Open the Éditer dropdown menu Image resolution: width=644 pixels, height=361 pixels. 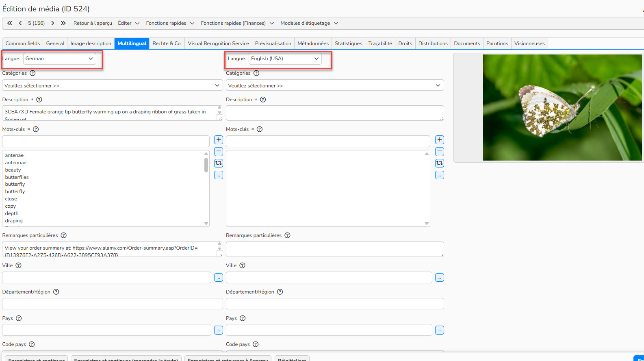(x=129, y=23)
